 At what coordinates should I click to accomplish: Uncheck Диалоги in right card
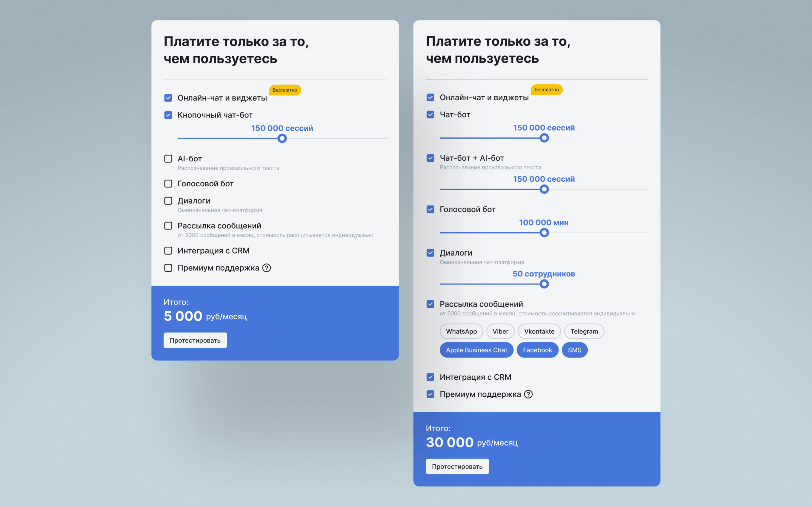pos(430,253)
